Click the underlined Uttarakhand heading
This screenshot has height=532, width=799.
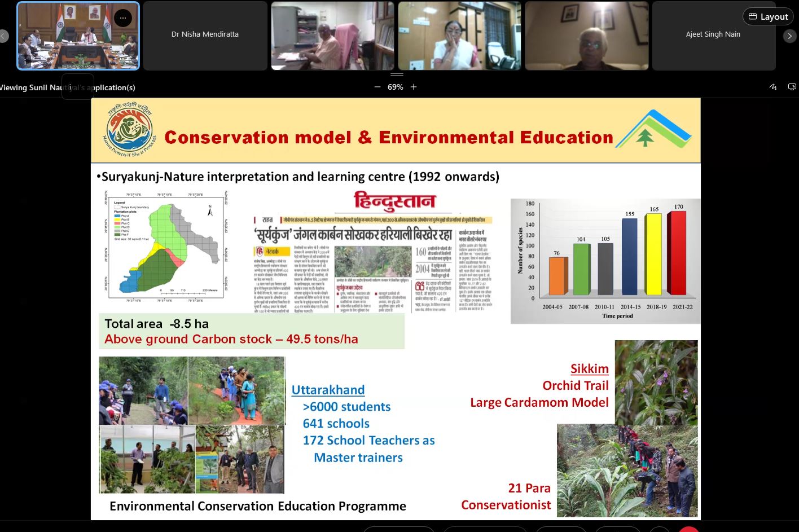328,390
